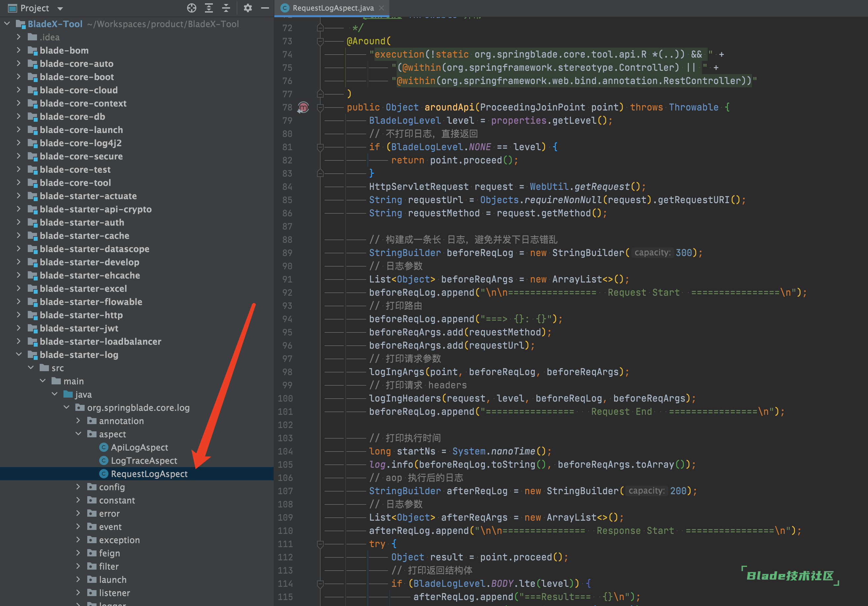This screenshot has width=868, height=606.
Task: Select the blade-starter-loadbalancer module
Action: click(100, 342)
